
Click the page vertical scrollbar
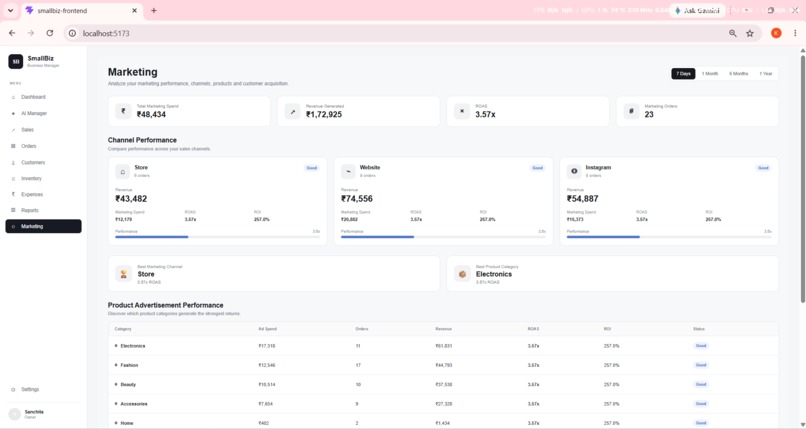(802, 179)
